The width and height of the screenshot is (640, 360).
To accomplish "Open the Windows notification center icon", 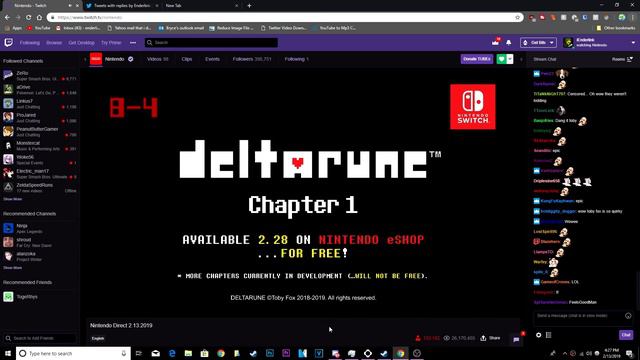I will click(630, 353).
